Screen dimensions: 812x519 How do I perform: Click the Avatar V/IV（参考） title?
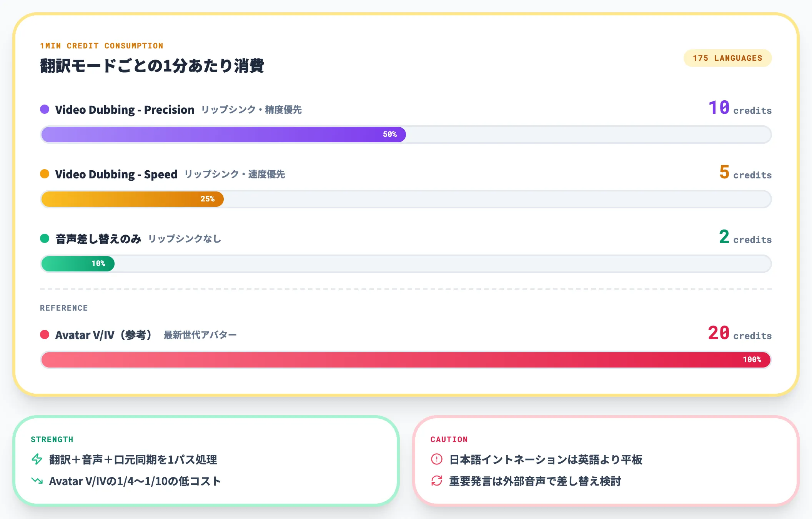[x=104, y=335]
